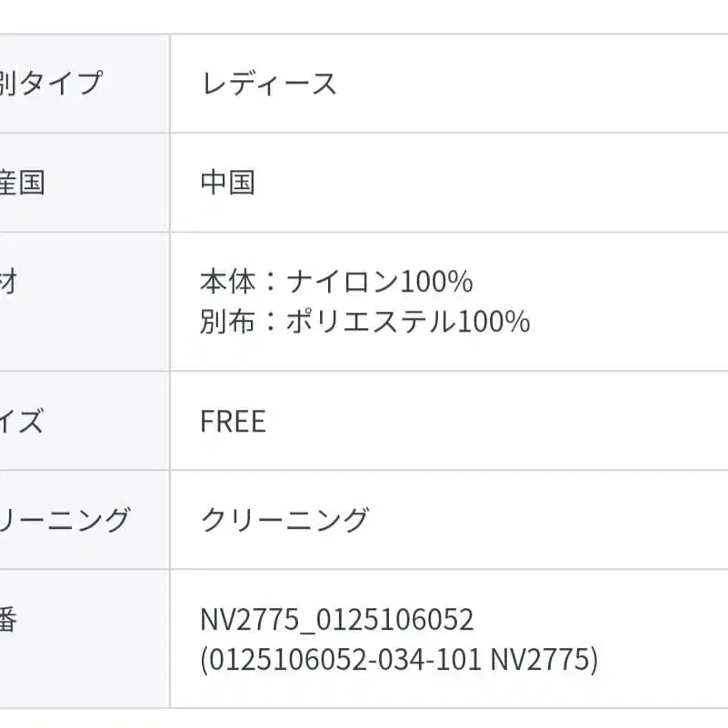Click the 本体：ナイロン100% material line
Viewport: 728px width, 728px height.
point(336,282)
